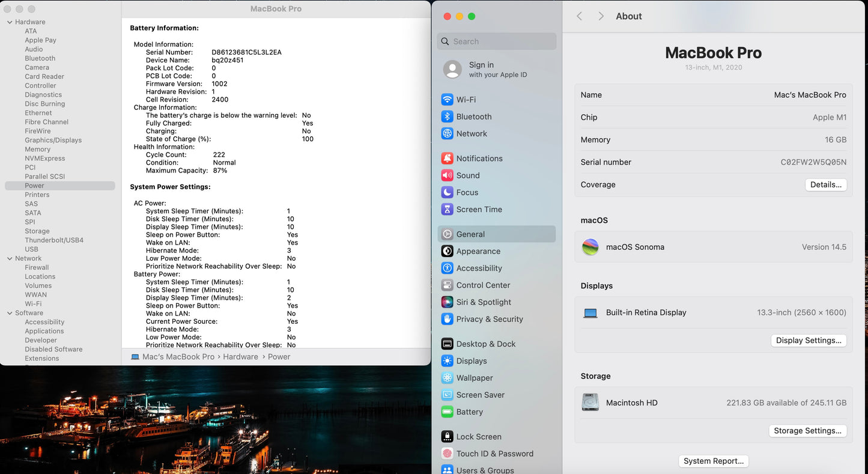
Task: Select Thunderbolt/USB4 in hardware list
Action: [54, 240]
